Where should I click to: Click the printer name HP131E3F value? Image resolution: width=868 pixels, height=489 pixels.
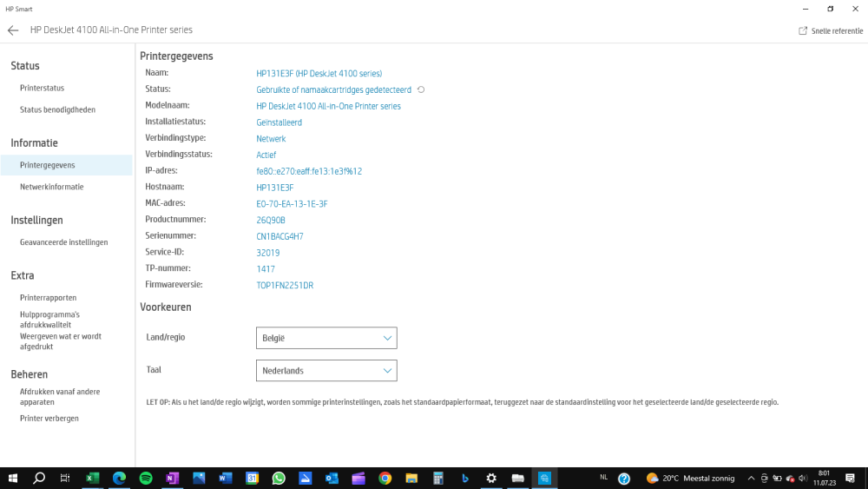[x=319, y=73]
